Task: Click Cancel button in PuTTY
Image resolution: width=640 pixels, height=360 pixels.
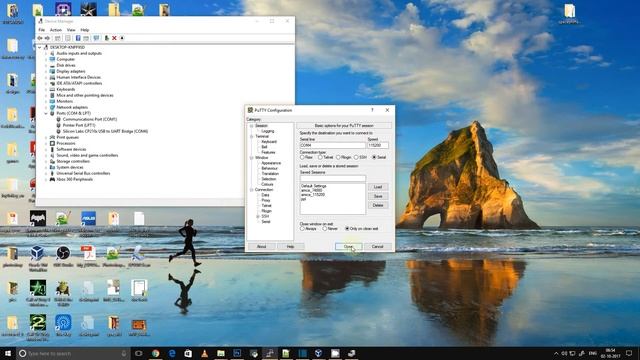Action: click(x=378, y=247)
